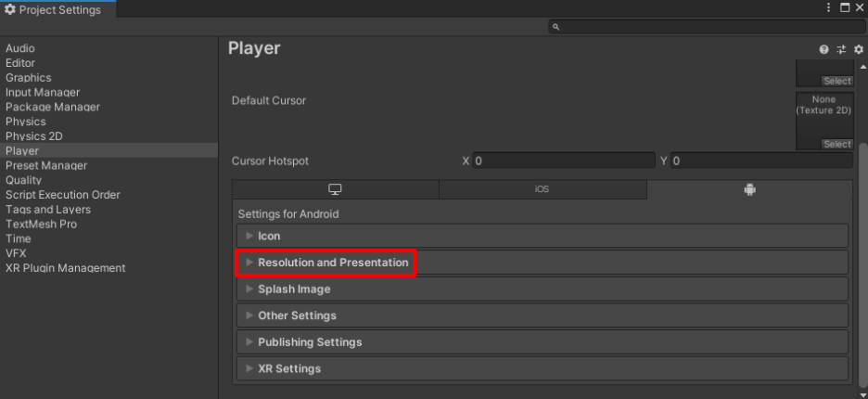Open the Input Manager category
This screenshot has width=868, height=399.
pos(43,92)
